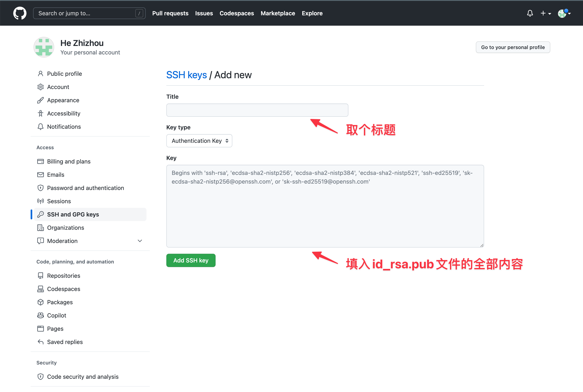Image resolution: width=583 pixels, height=392 pixels.
Task: Click the Saved replies arrow icon
Action: click(41, 342)
